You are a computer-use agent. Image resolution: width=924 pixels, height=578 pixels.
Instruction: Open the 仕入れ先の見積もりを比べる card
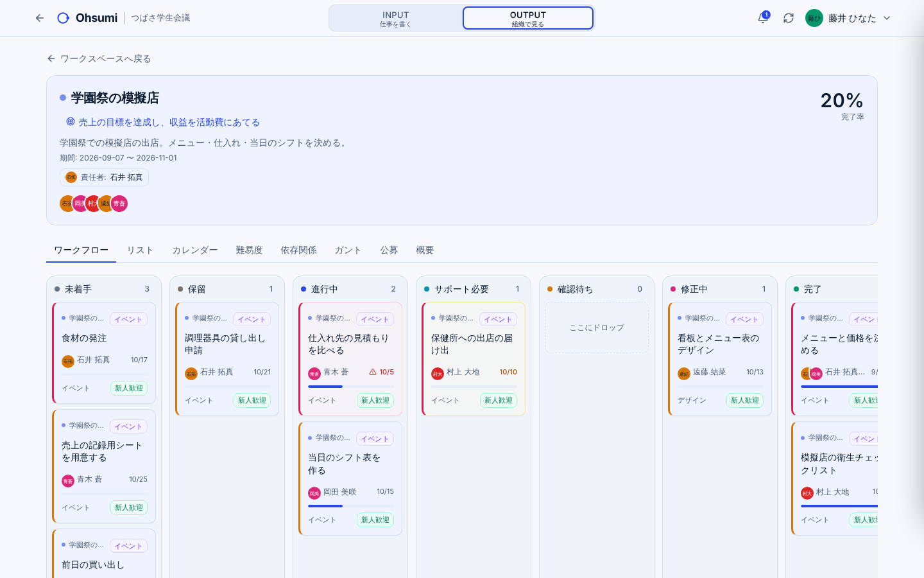[x=350, y=359]
